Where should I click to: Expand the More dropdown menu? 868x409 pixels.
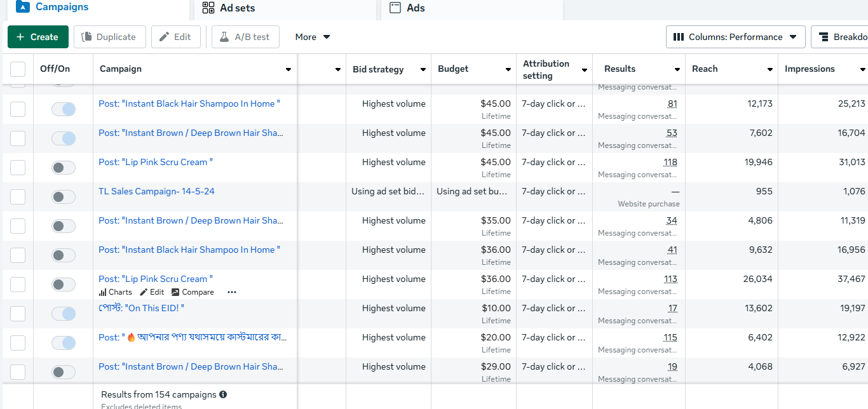pos(313,37)
